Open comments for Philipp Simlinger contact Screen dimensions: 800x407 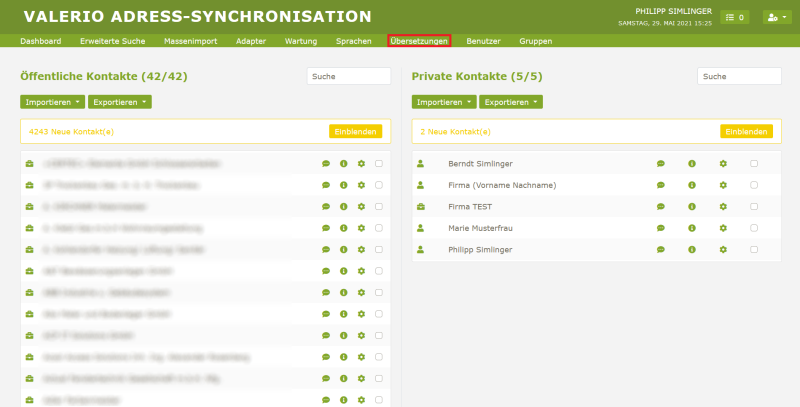pyautogui.click(x=661, y=249)
